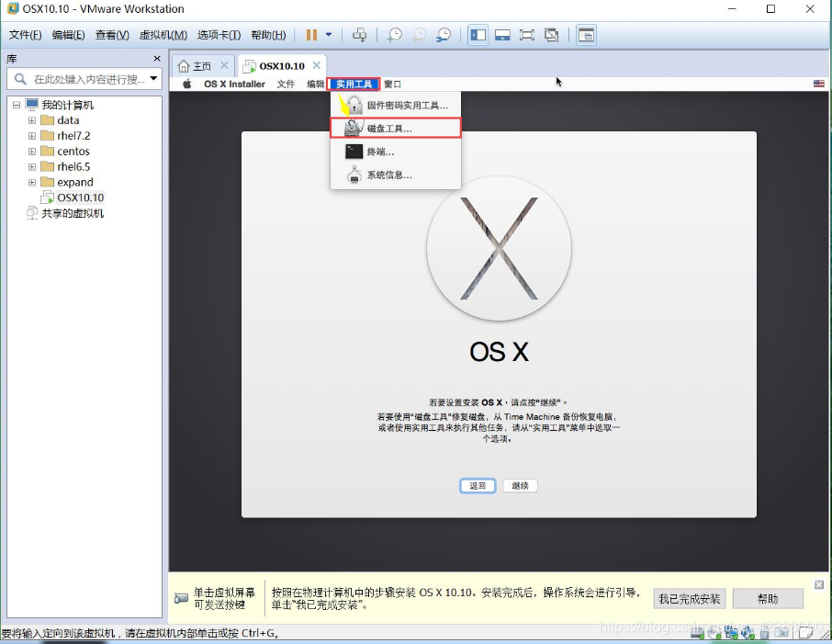Click the USB device status icon
Image resolution: width=832 pixels, height=644 pixels.
point(764,633)
